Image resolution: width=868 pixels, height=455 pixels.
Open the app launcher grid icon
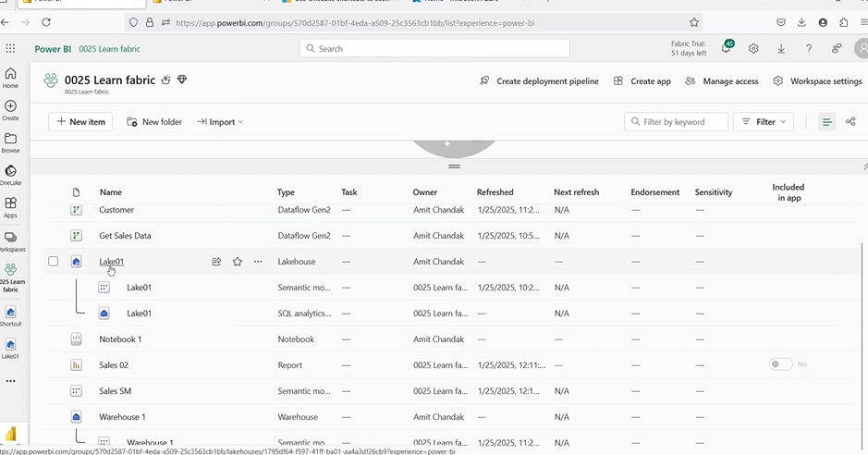point(10,48)
